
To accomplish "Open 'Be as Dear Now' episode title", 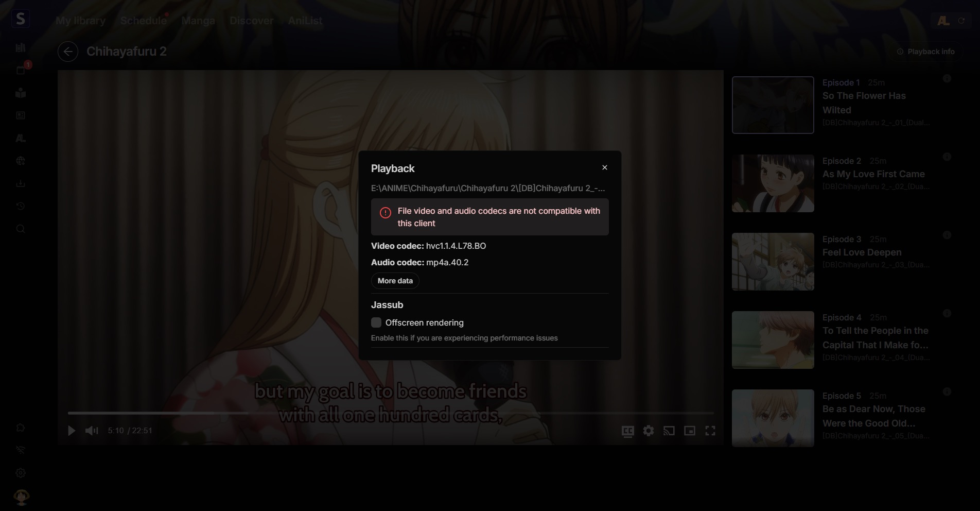I will point(874,416).
